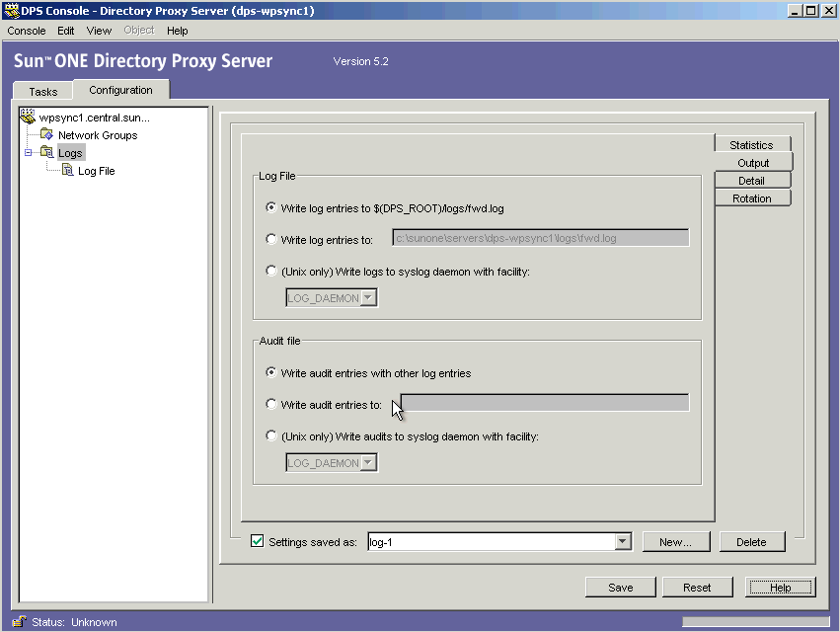Click the Rotation button on the right panel

[x=752, y=197]
